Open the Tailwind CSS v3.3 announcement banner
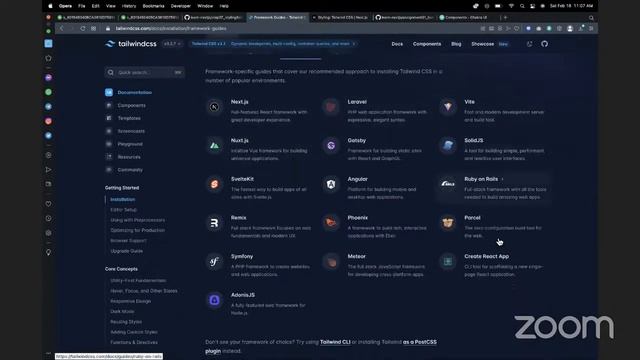Image resolution: width=640 pixels, height=360 pixels. click(x=273, y=44)
